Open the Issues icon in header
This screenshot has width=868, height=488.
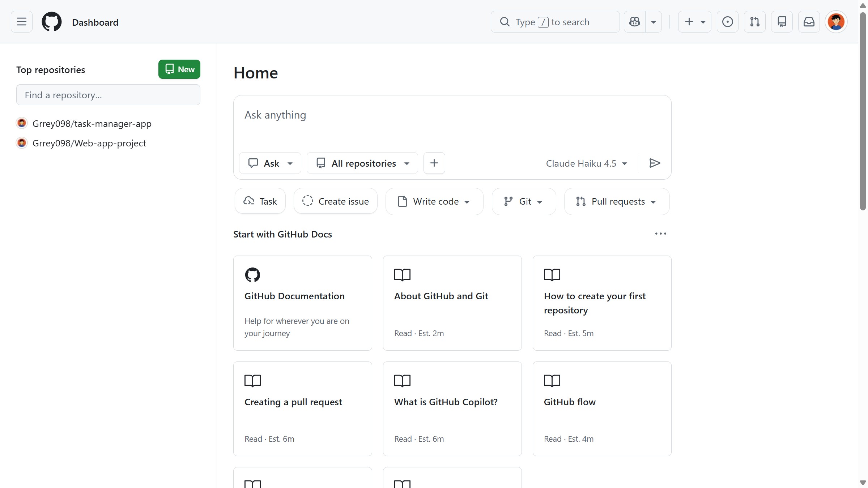tap(728, 22)
